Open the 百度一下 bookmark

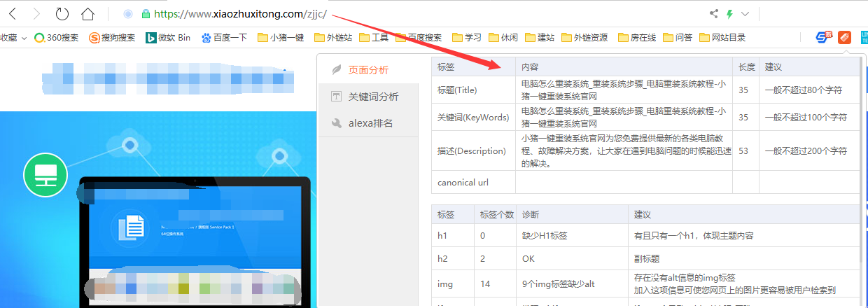(224, 38)
